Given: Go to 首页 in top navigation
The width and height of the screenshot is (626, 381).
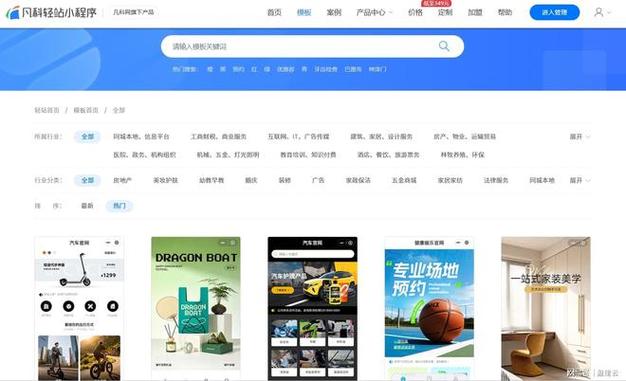Looking at the screenshot, I should coord(274,12).
